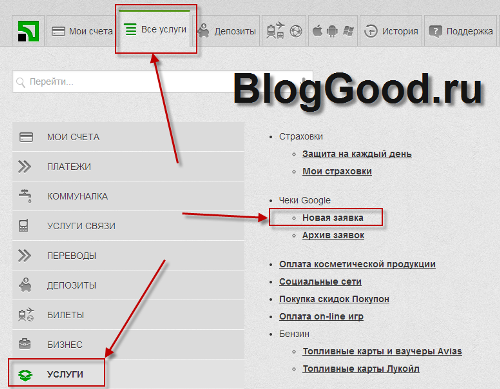Click the phone icon beside УСЛУГИ СВЯЗИ
500x389 pixels.
coord(23,226)
